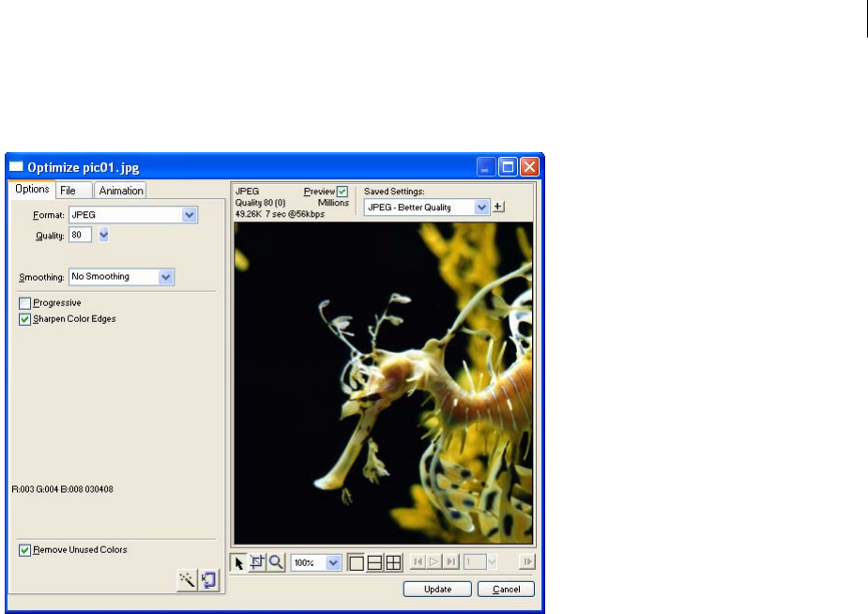Select the zoom magnifier tool

(x=276, y=563)
